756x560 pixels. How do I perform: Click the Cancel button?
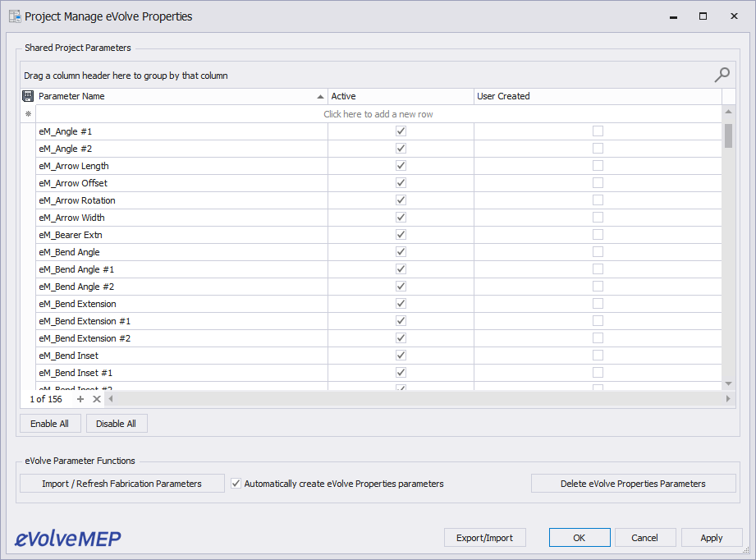click(x=644, y=537)
